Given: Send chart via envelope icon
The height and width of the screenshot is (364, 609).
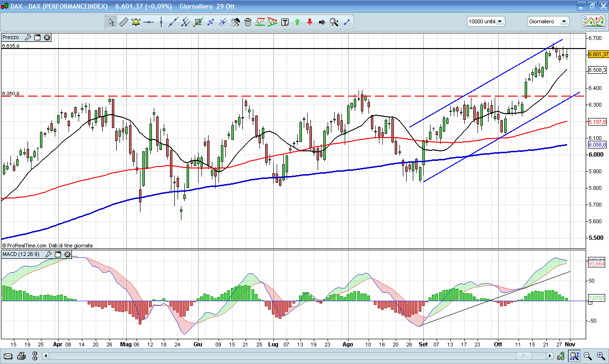Looking at the screenshot, I should [x=8, y=356].
